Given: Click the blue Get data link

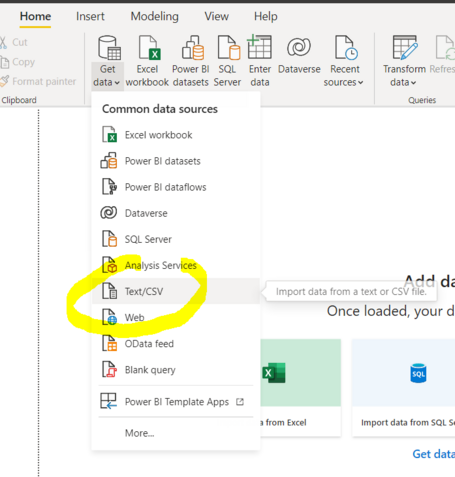Looking at the screenshot, I should click(434, 454).
